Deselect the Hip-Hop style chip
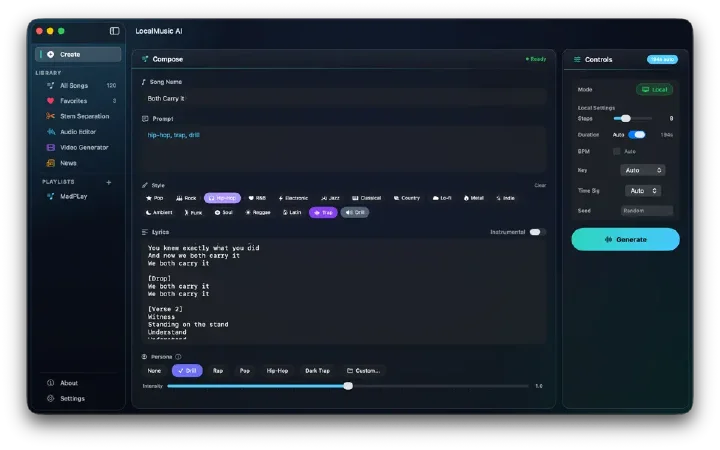Screen dimensions: 720x450 tap(222, 198)
